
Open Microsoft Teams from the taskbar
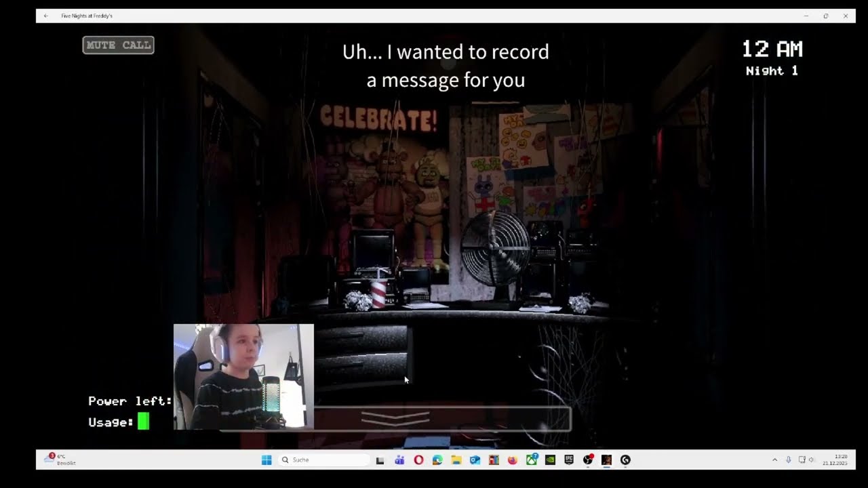pyautogui.click(x=399, y=460)
